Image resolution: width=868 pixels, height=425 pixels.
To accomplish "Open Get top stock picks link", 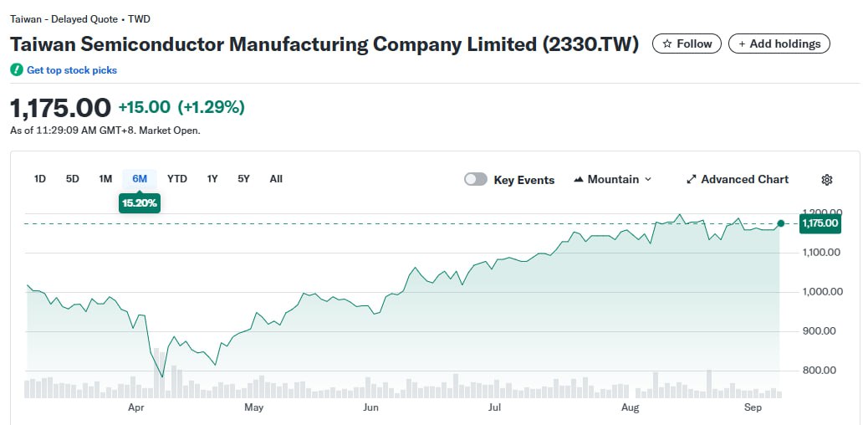I will tap(72, 69).
